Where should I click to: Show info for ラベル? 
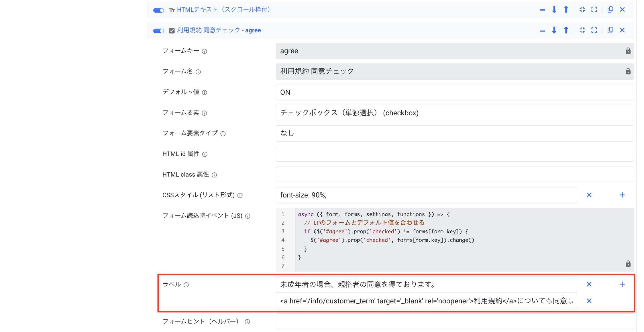186,285
